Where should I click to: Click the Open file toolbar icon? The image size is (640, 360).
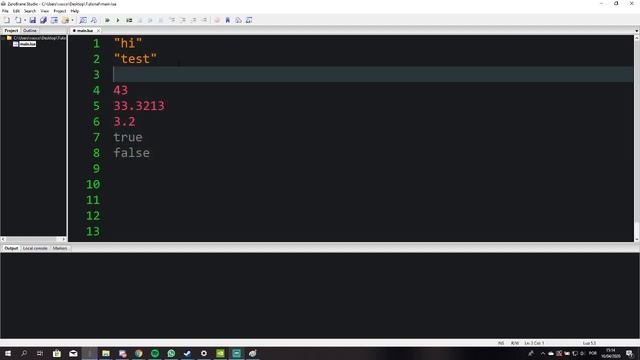coord(18,20)
